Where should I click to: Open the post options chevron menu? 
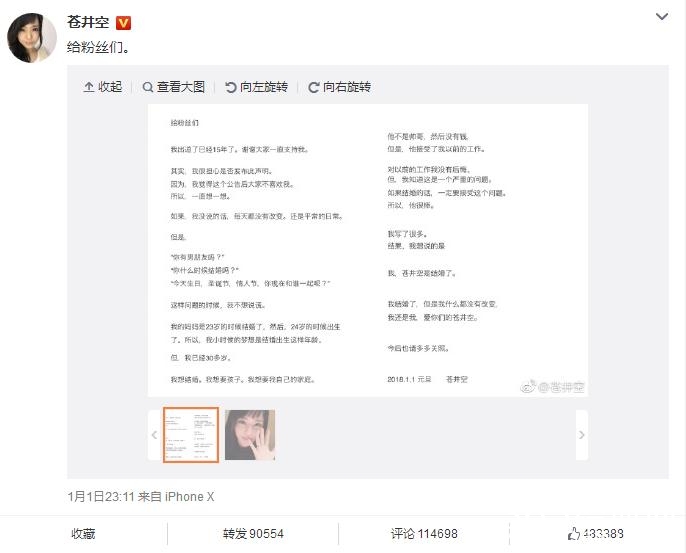(x=662, y=17)
